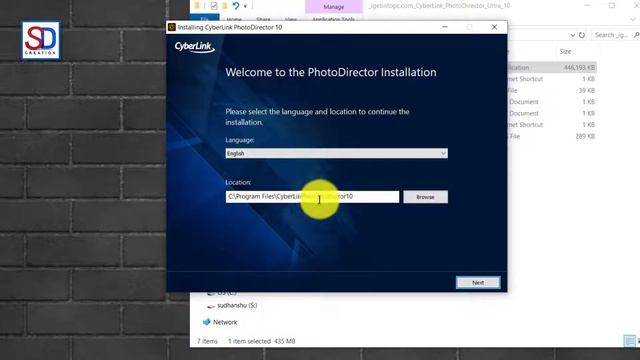The image size is (640, 360).
Task: Click the undo icon in Explorer quick access toolbar
Action: click(x=236, y=6)
